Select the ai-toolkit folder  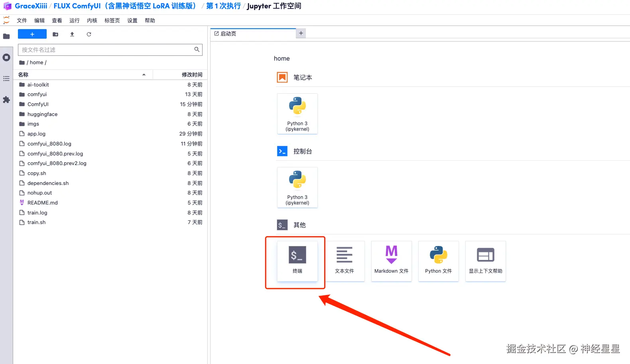point(110,85)
